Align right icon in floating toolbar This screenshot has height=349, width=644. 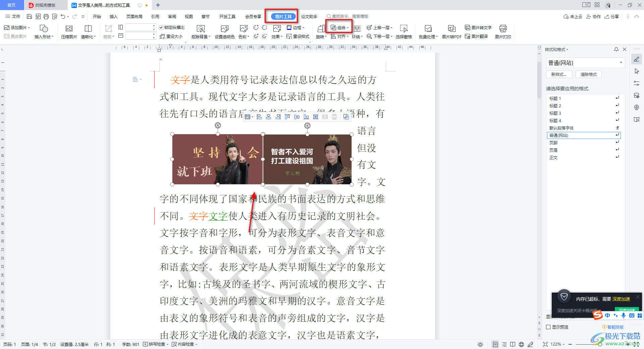pos(278,117)
